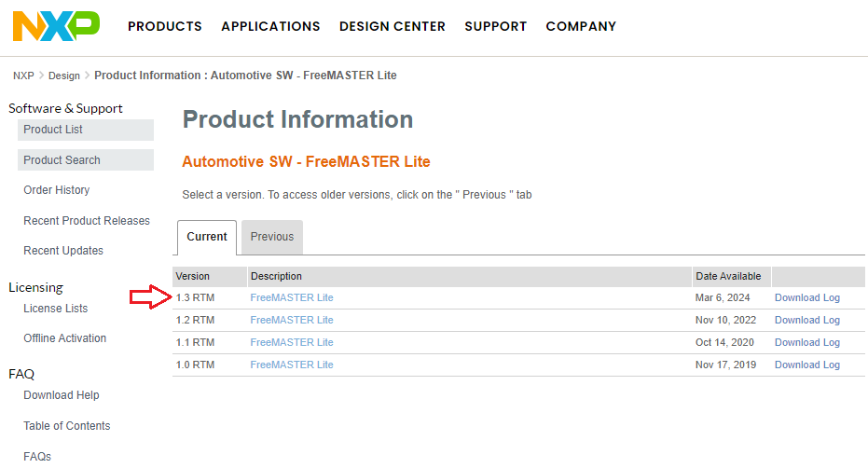868x468 pixels.
Task: Open the APPLICATIONS menu
Action: tap(270, 26)
